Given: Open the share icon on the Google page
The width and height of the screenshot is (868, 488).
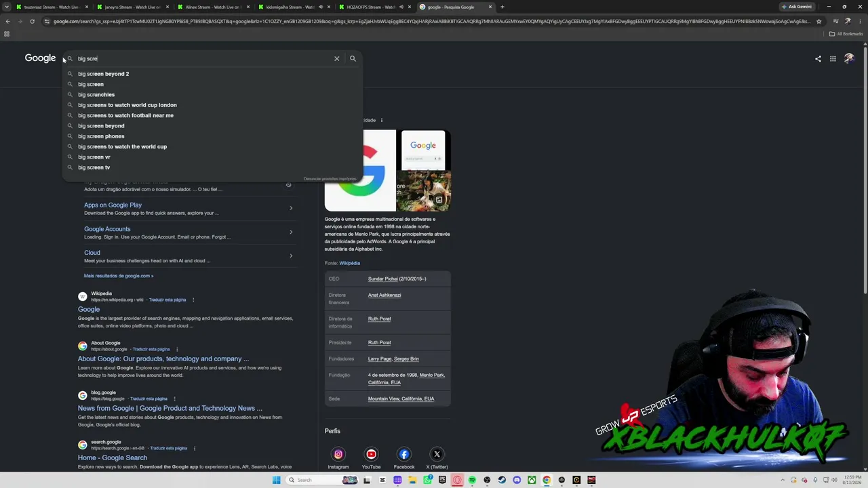Looking at the screenshot, I should click(x=818, y=58).
